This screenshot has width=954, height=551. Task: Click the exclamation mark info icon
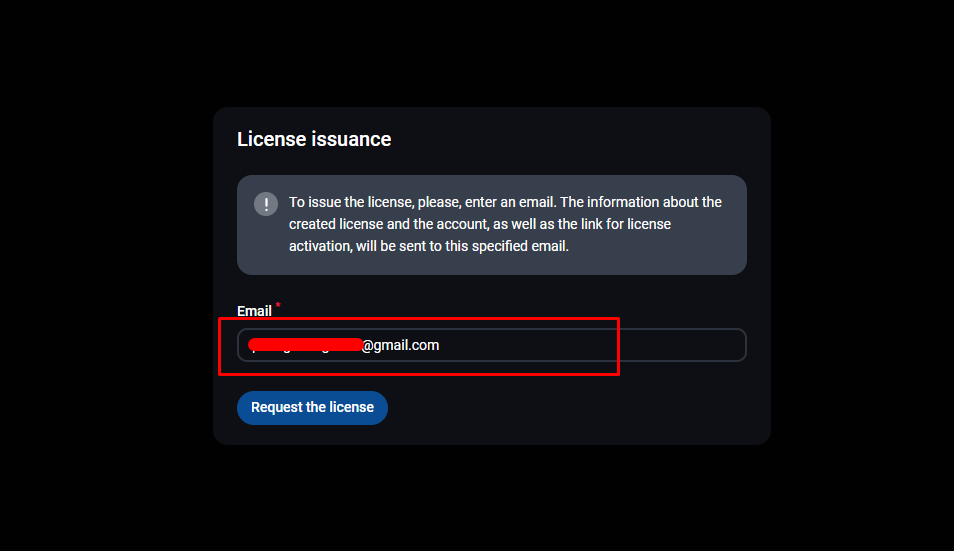click(266, 204)
